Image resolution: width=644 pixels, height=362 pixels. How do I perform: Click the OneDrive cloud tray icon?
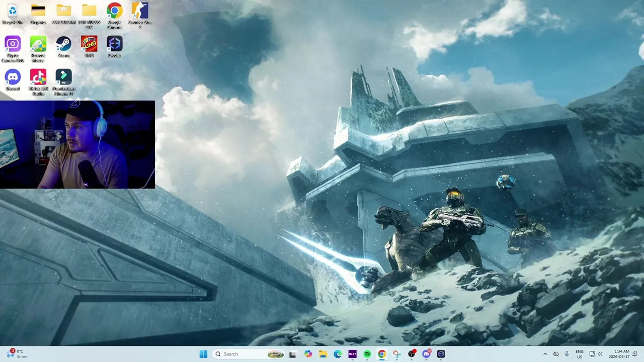pyautogui.click(x=556, y=354)
